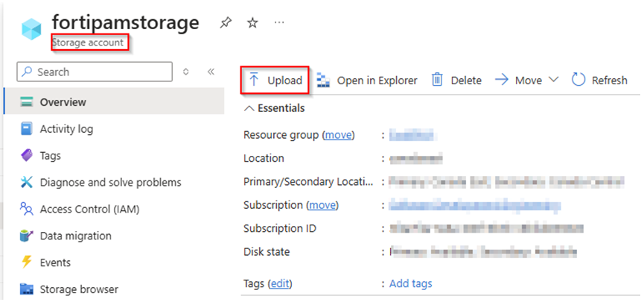644x302 pixels.
Task: Open Data migration in the sidebar
Action: point(76,236)
